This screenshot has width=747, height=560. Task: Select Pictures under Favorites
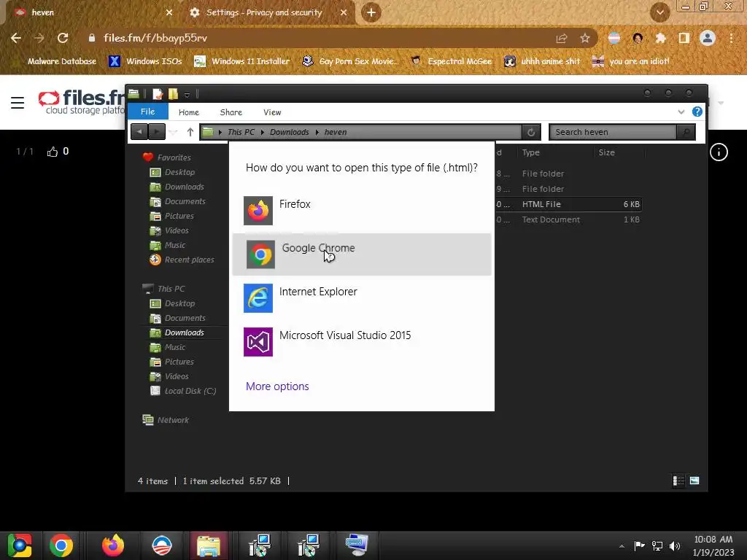click(179, 216)
